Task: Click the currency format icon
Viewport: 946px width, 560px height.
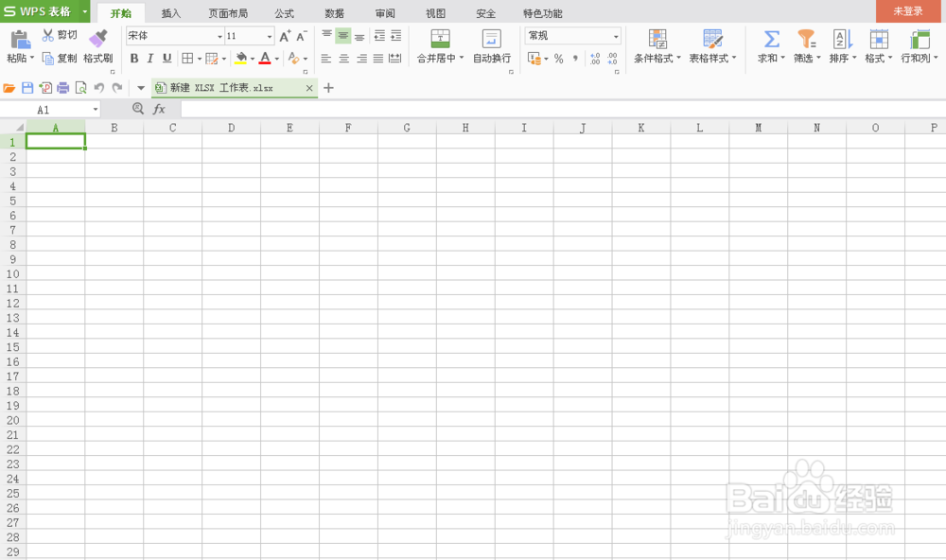Action: pyautogui.click(x=534, y=58)
